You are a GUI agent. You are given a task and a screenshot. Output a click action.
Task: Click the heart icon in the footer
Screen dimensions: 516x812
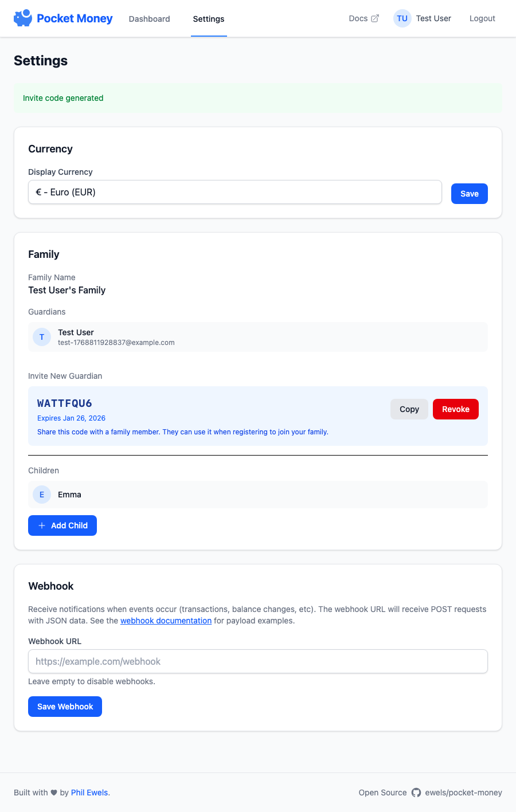tap(54, 793)
